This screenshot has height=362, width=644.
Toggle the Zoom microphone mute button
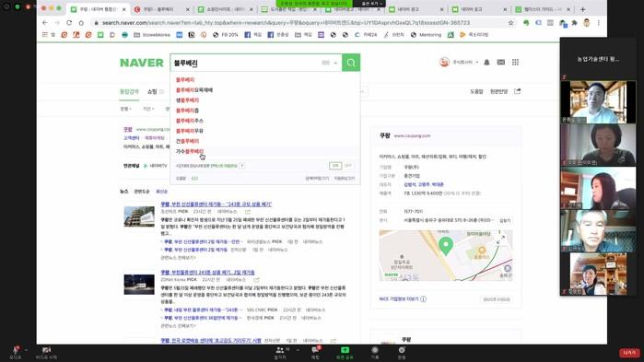point(15,353)
